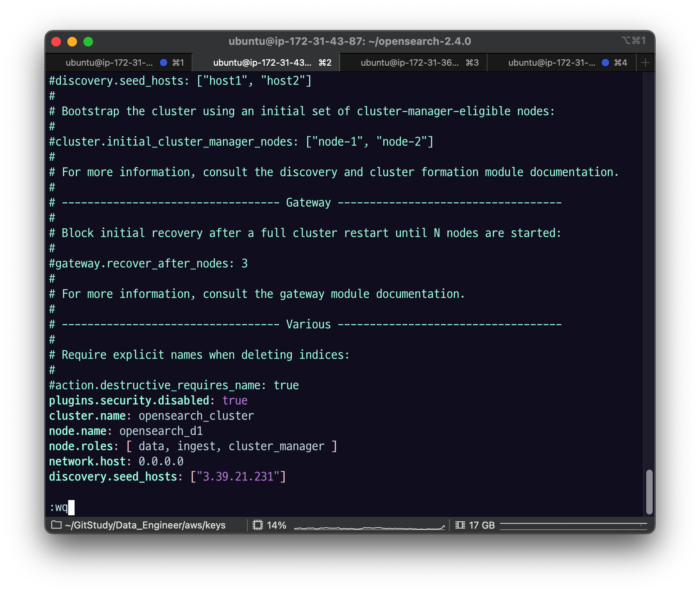Click the Gateway section header comment
The height and width of the screenshot is (593, 700).
tap(305, 203)
